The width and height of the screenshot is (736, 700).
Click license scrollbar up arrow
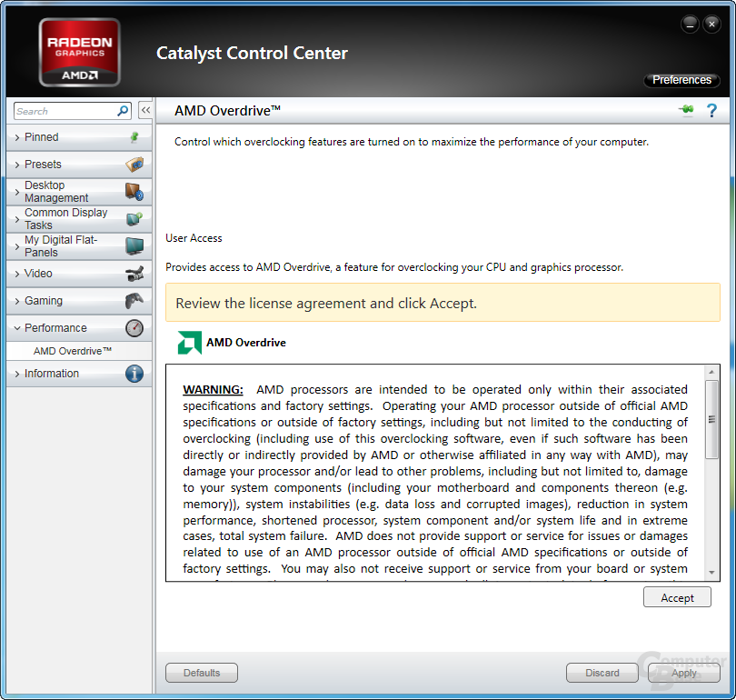point(711,372)
